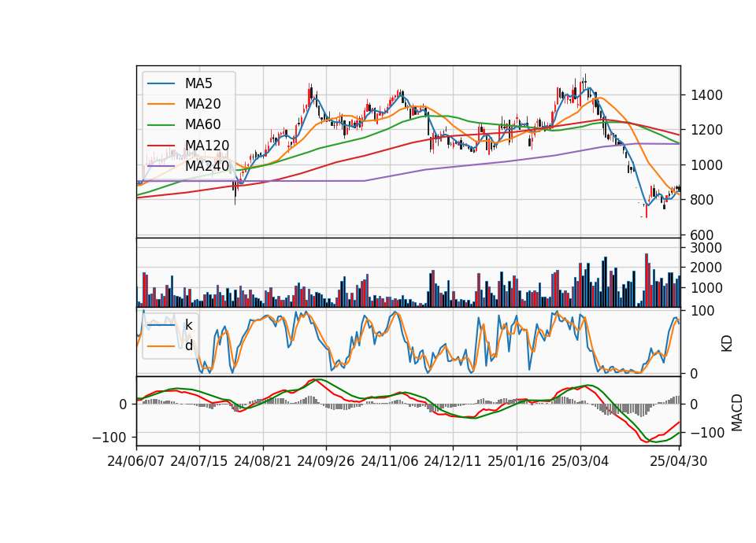
Task: Click the 25/03/04 date label
Action: [x=580, y=461]
